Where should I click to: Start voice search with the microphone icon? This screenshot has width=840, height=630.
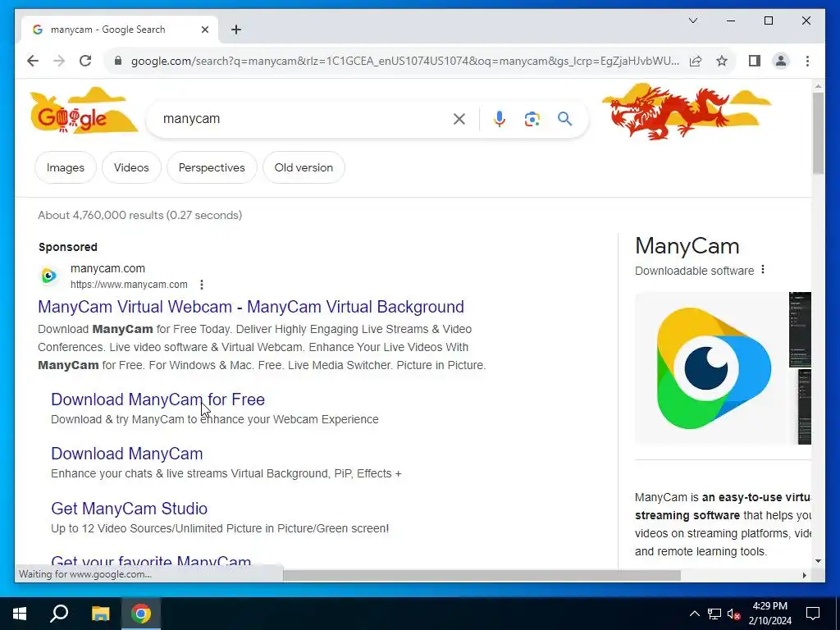[500, 119]
